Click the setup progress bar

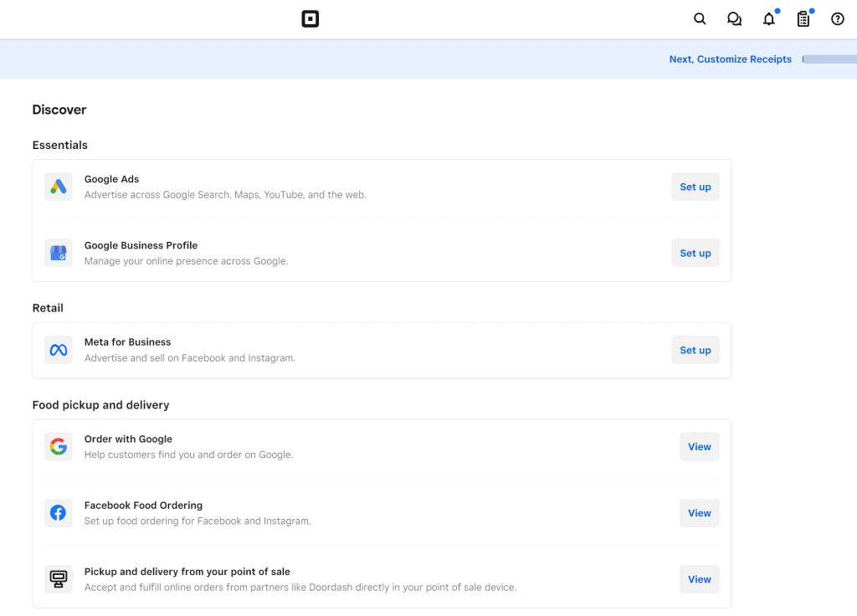[x=829, y=59]
